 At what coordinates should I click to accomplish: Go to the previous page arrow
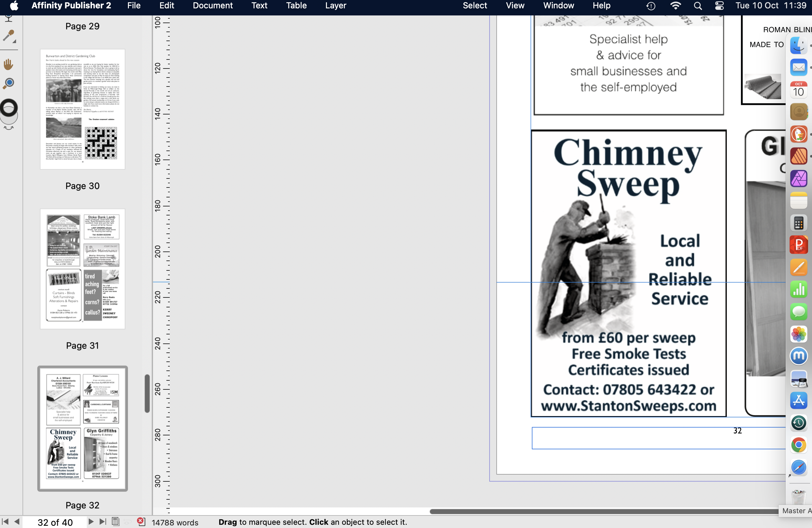point(16,522)
